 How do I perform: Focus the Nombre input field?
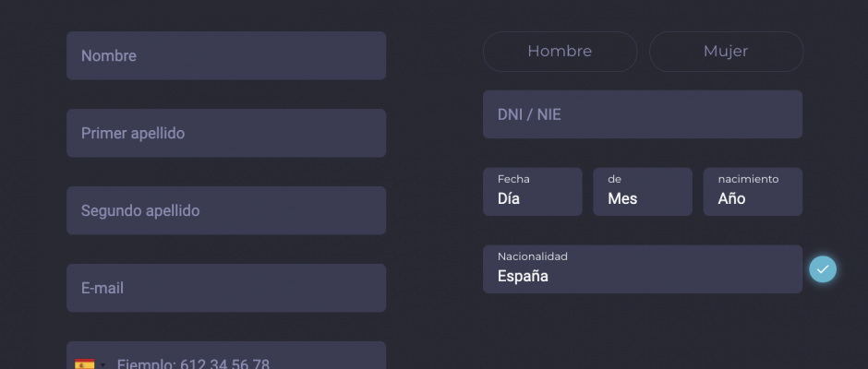tap(226, 56)
